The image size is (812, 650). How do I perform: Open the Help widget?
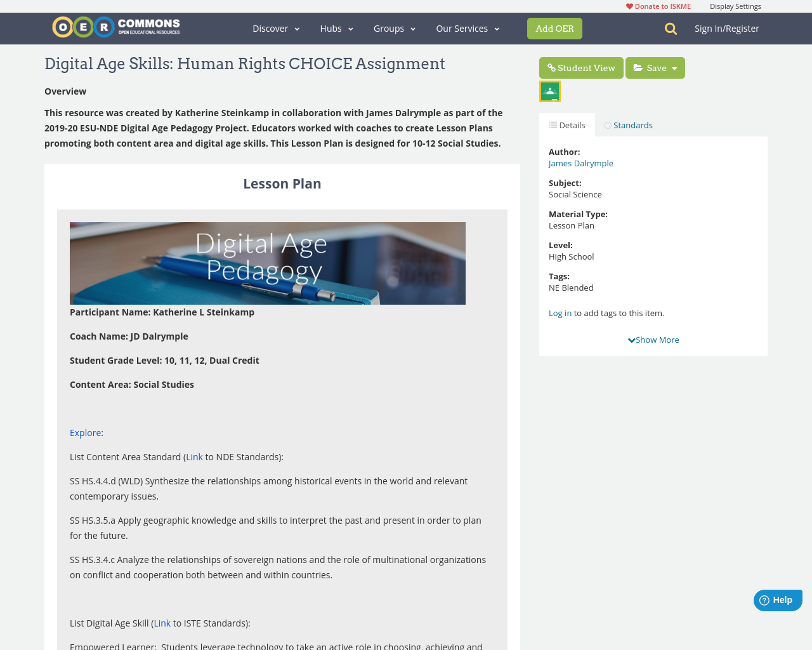click(x=776, y=599)
